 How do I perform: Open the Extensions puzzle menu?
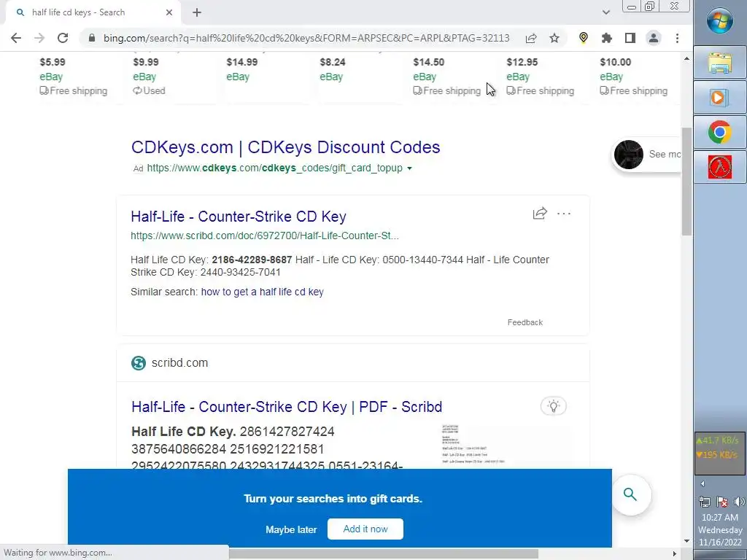coord(606,38)
